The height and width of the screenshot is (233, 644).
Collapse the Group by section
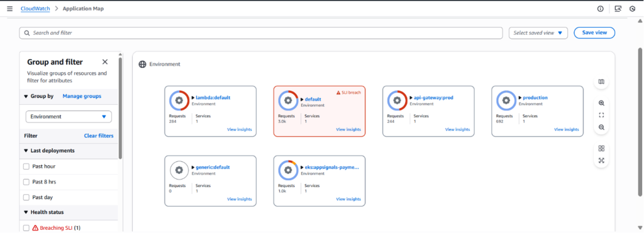[x=26, y=96]
